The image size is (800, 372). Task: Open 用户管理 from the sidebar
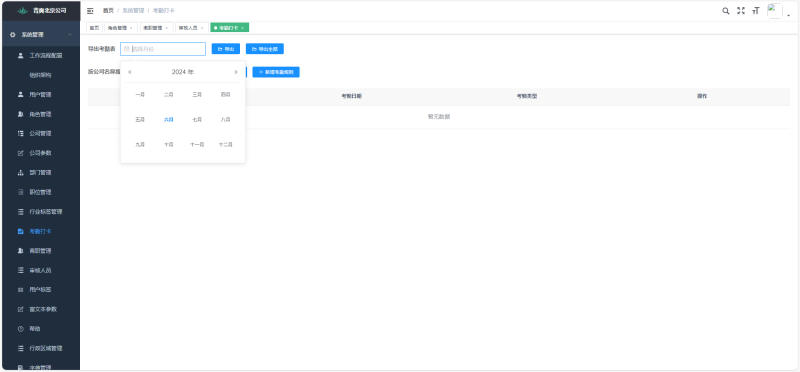[x=40, y=94]
